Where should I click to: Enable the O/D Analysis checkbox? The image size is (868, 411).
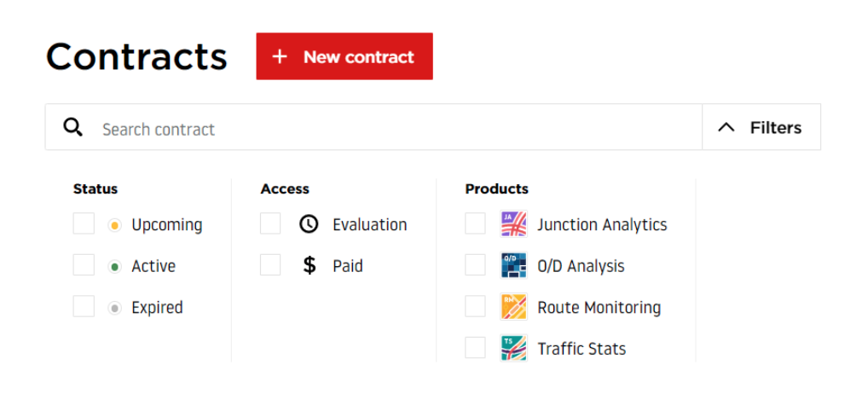[x=475, y=265]
